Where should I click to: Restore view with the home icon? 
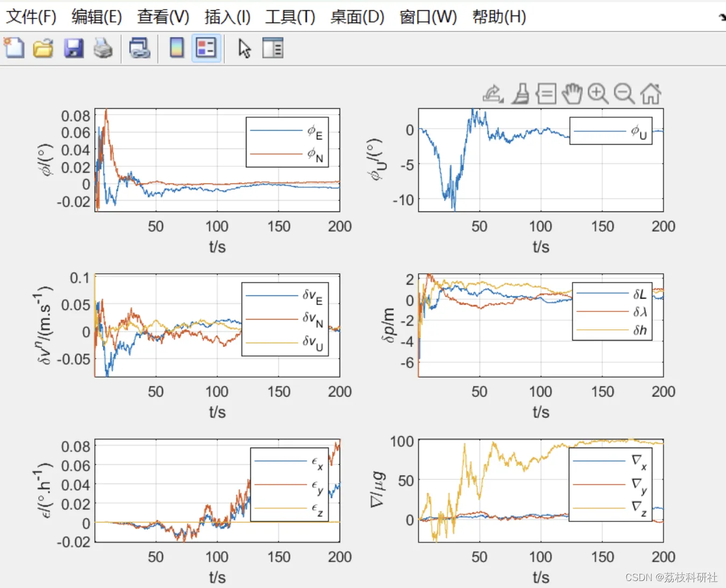651,94
